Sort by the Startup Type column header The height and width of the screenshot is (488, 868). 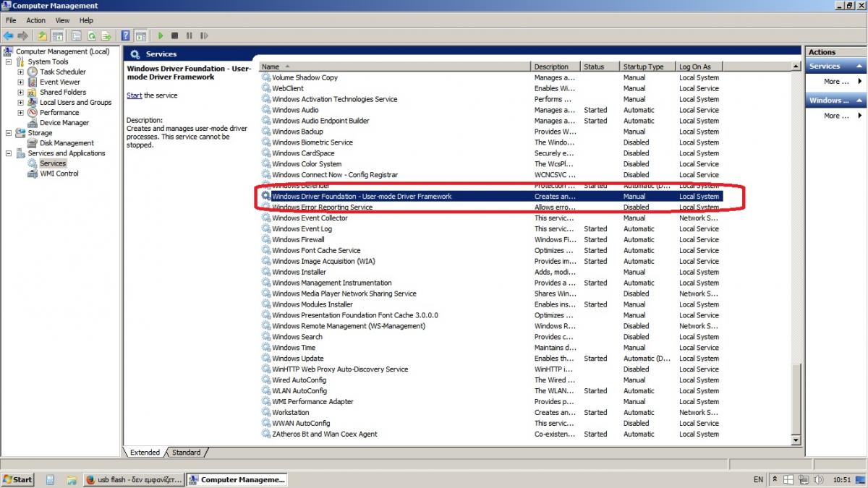coord(648,67)
